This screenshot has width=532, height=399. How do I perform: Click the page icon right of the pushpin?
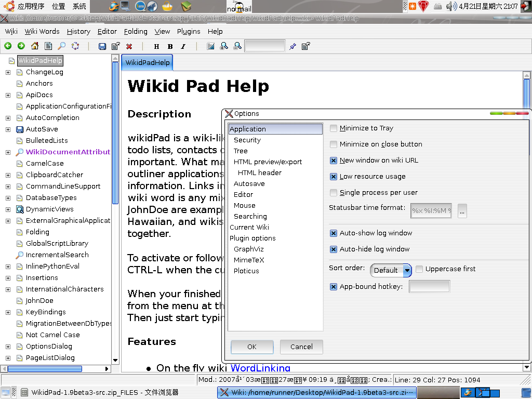pyautogui.click(x=305, y=46)
